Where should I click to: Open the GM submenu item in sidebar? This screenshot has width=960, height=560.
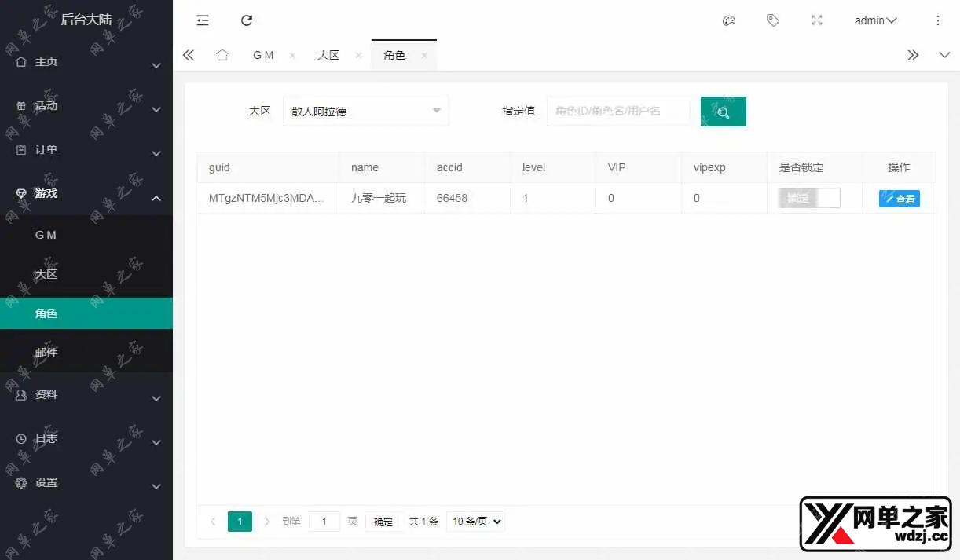click(x=86, y=235)
